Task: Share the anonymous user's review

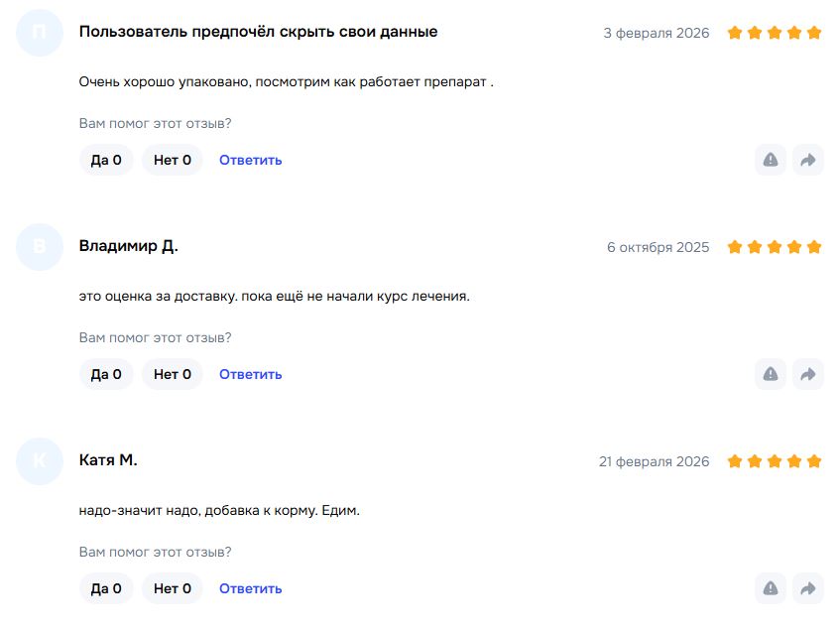Action: coord(808,160)
